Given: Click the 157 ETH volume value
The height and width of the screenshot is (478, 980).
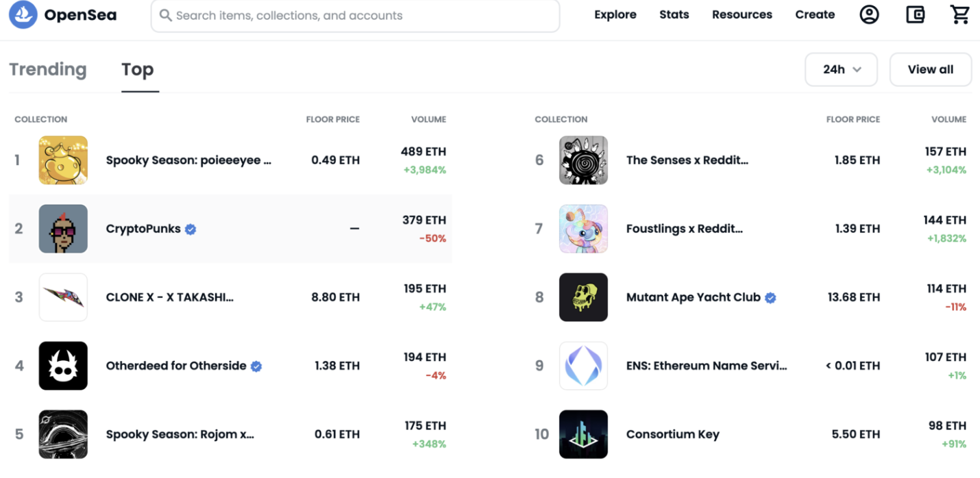Looking at the screenshot, I should tap(946, 151).
